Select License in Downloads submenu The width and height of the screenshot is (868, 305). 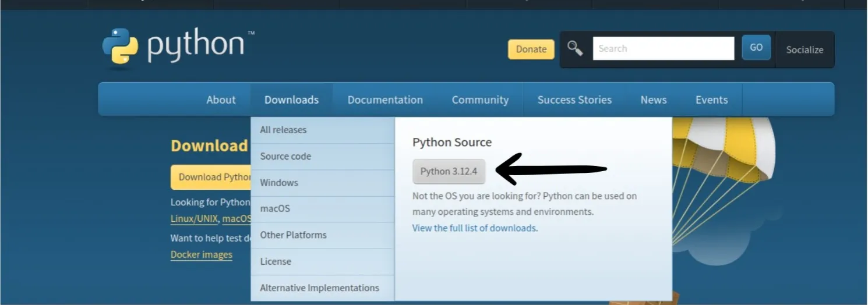point(323,261)
